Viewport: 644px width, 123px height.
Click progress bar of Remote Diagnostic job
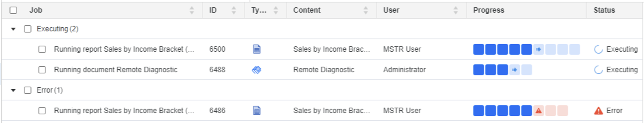[x=502, y=70]
